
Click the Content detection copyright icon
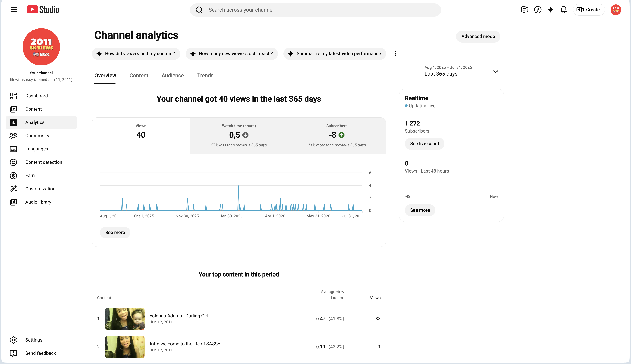(13, 162)
